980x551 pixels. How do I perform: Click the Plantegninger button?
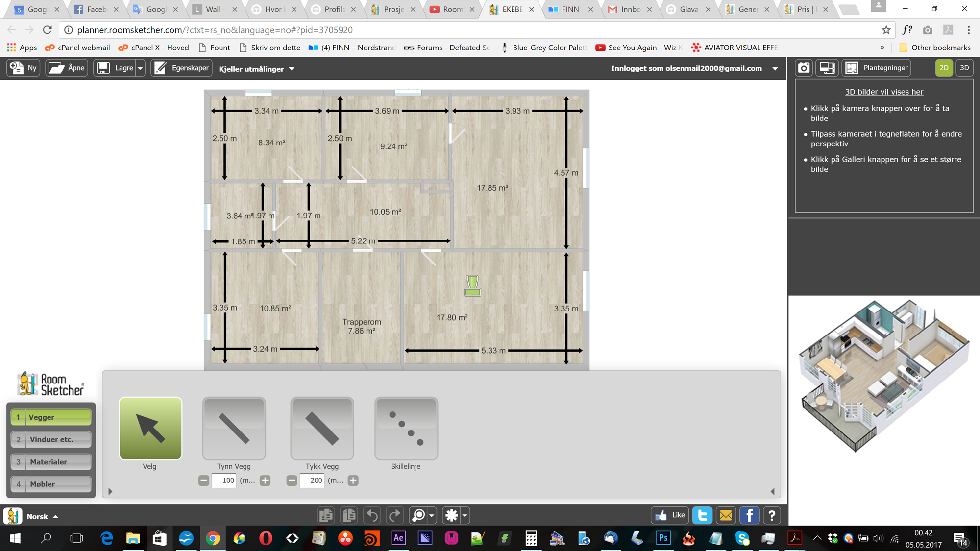pyautogui.click(x=877, y=68)
